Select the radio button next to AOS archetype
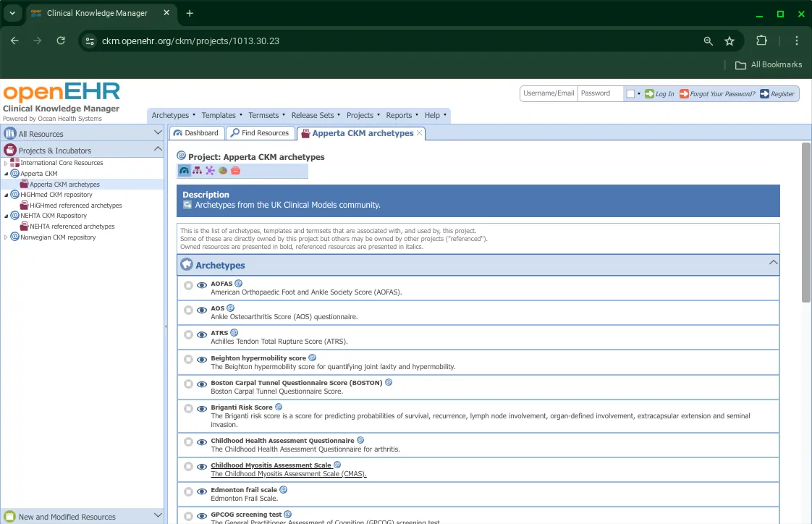Screen dimensions: 812x524 pyautogui.click(x=188, y=310)
